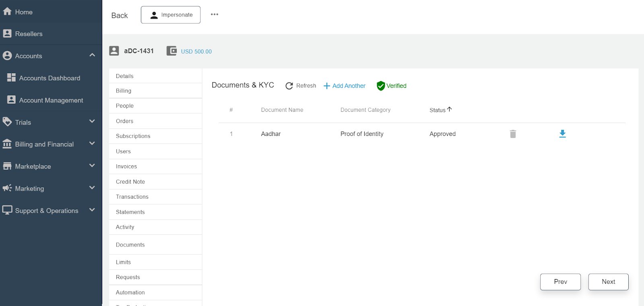Expand the Marketing sidebar section

92,187
